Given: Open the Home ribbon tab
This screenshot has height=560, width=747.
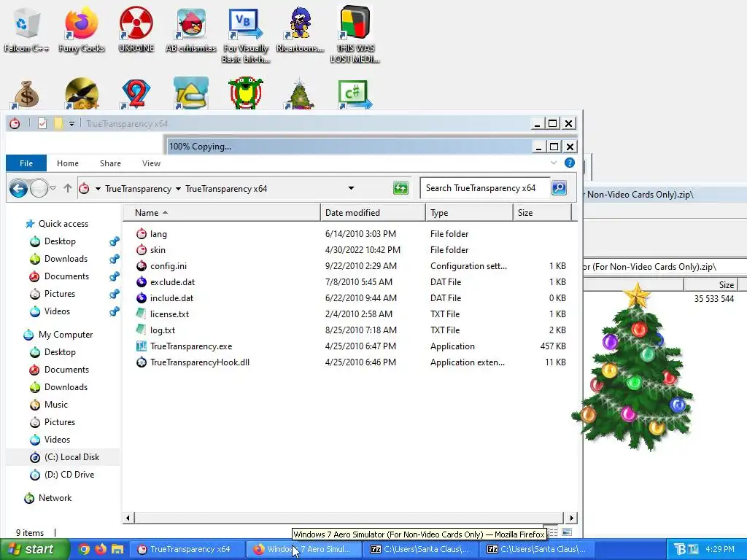Looking at the screenshot, I should [68, 163].
